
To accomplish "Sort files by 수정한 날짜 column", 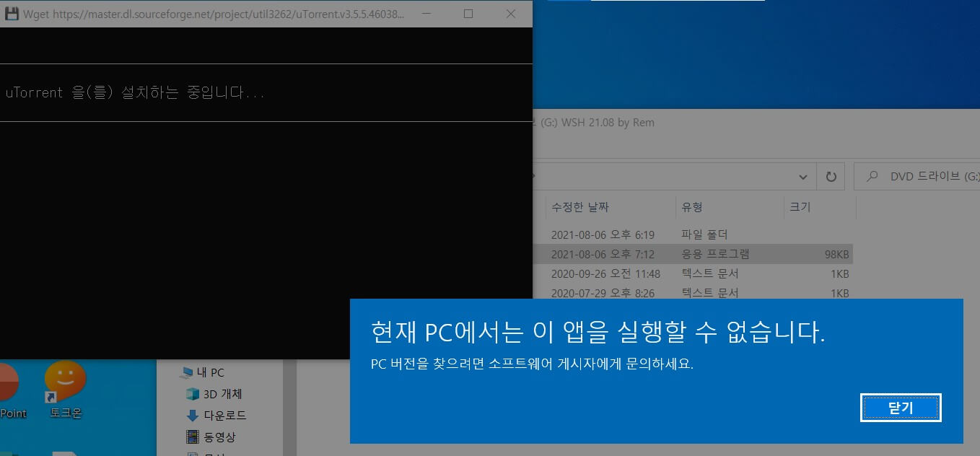I will [x=580, y=207].
